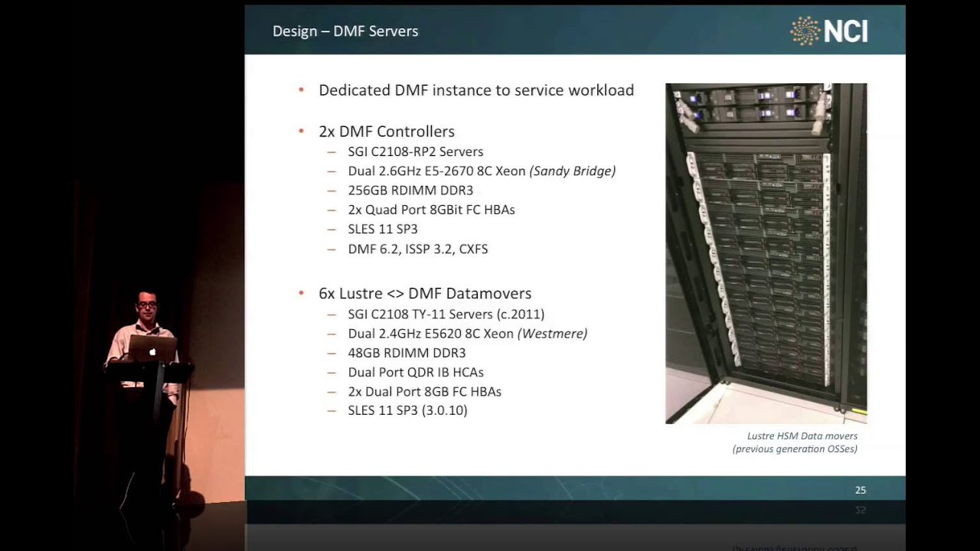980x551 pixels.
Task: Click the "6x Lustre <> DMF Datamovers" heading
Action: (425, 294)
